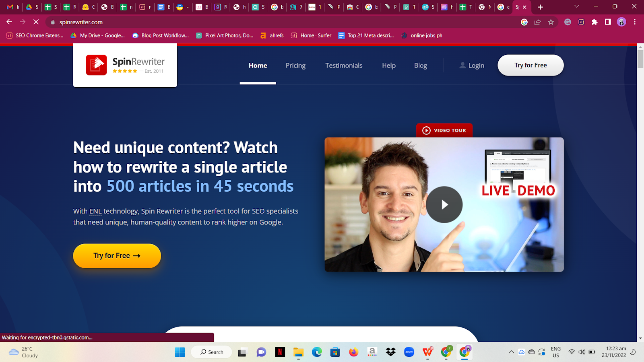The width and height of the screenshot is (644, 362).
Task: Go to the Pricing page
Action: coord(295,66)
